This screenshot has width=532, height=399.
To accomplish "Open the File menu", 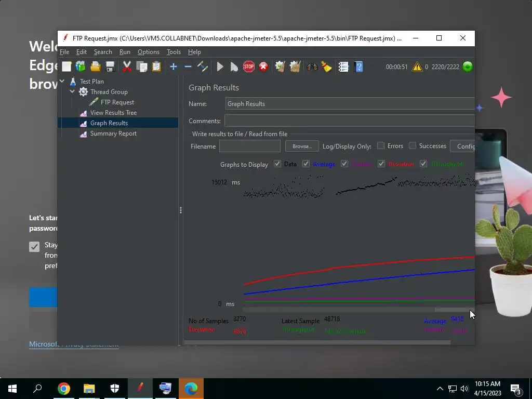I will click(x=64, y=52).
